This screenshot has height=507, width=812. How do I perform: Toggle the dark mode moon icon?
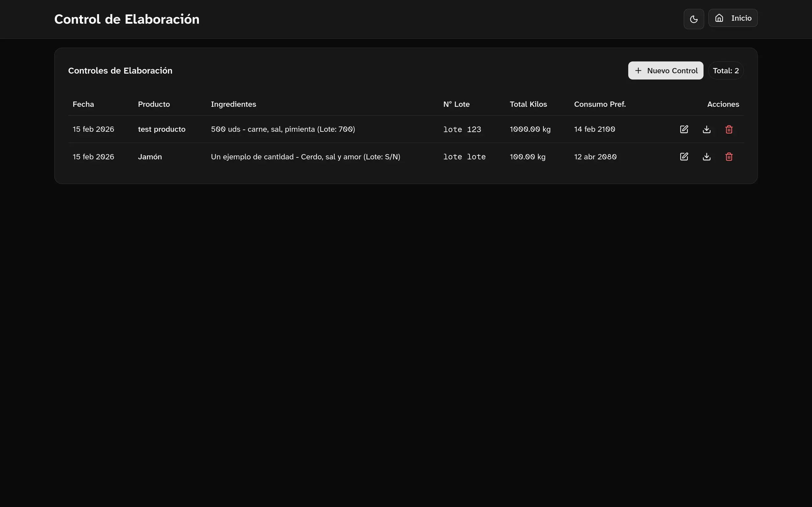click(694, 19)
